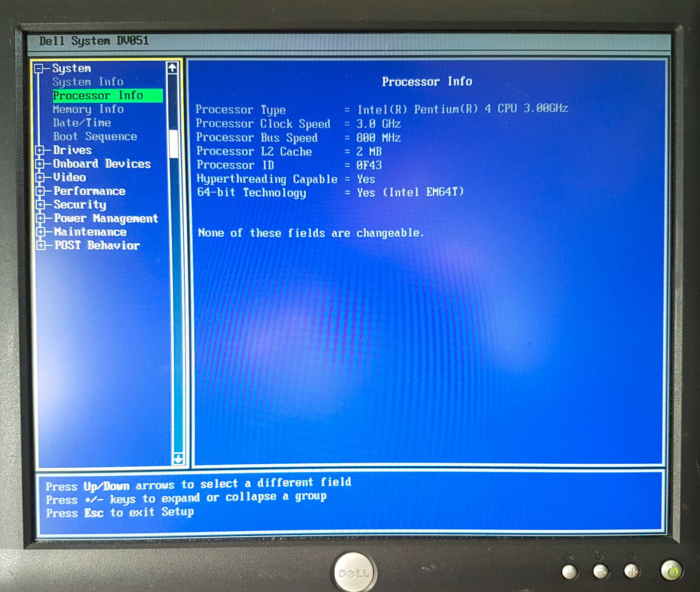Click the 800 MHz bus speed value
700x592 pixels.
[378, 138]
